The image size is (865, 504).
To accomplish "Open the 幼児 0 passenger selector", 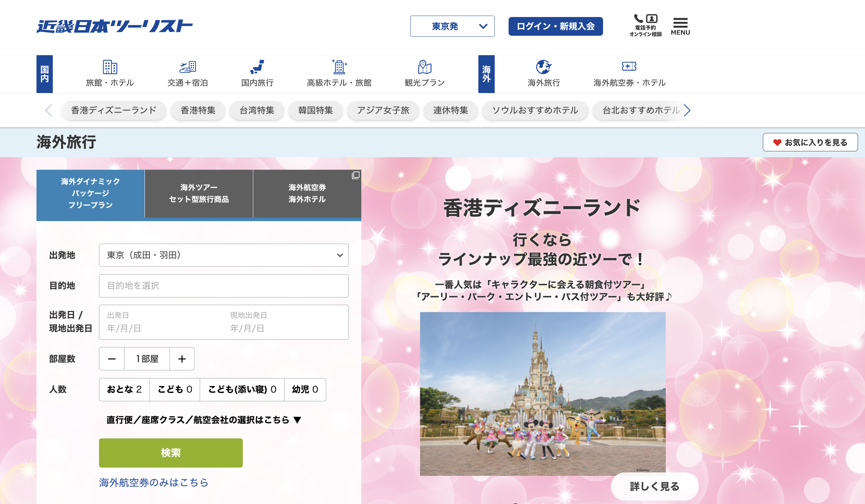I will coord(305,389).
